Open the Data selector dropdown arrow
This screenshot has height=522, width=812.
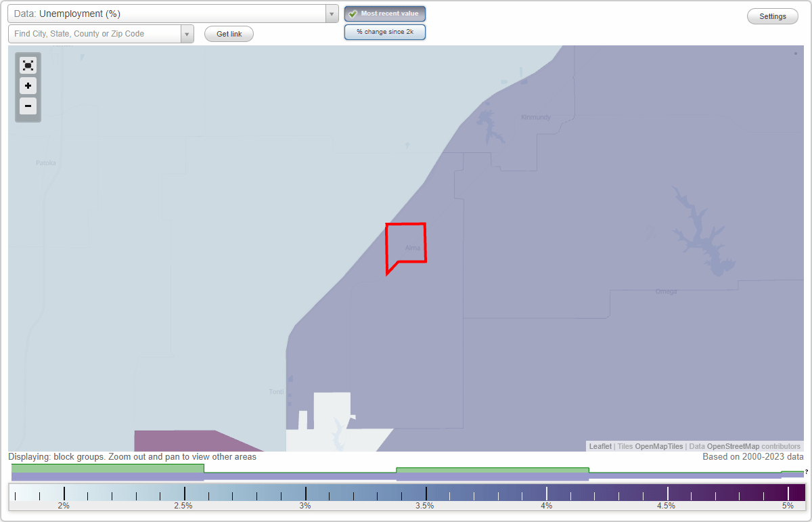pos(332,14)
